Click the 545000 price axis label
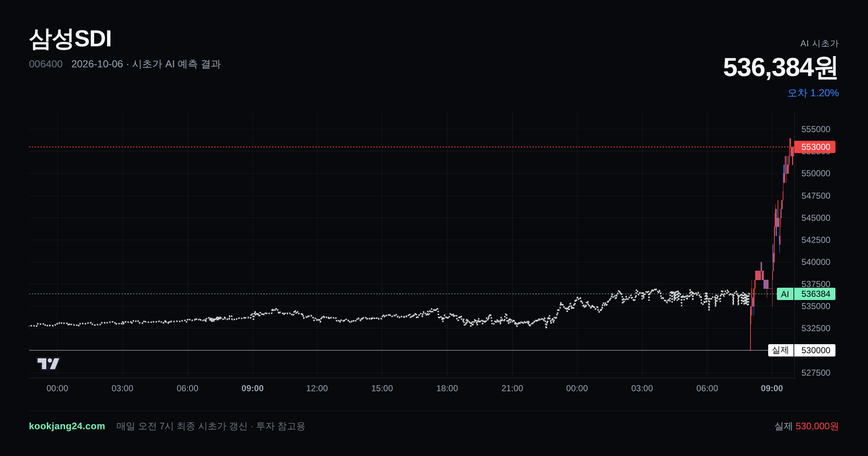 pos(816,218)
